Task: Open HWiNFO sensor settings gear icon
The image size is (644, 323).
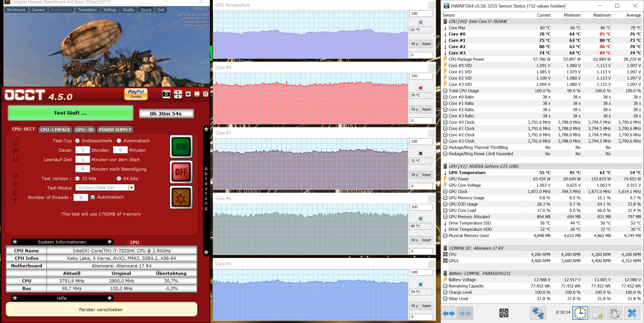Action: (614, 313)
